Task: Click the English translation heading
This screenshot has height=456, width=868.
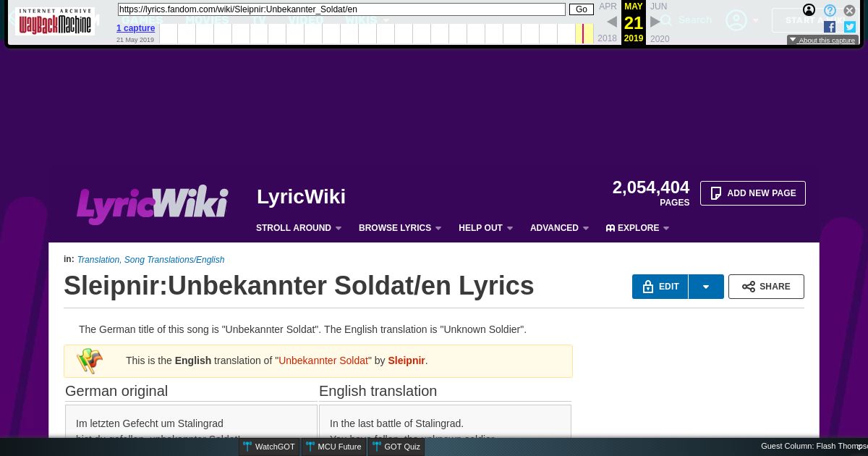Action: (x=378, y=391)
